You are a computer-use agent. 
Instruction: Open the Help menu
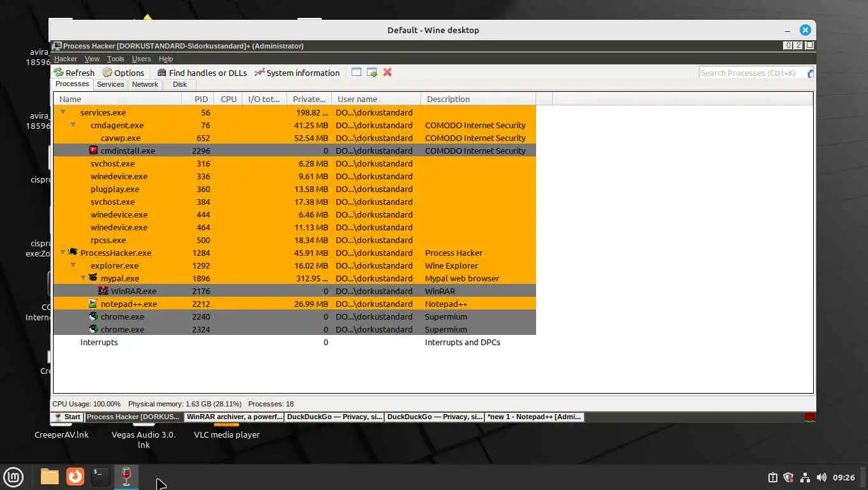click(166, 59)
